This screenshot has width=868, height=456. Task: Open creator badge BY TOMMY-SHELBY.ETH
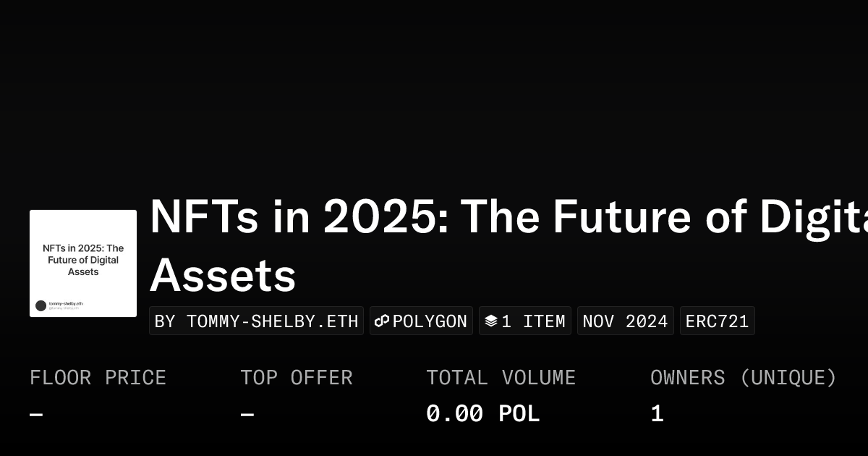[x=257, y=321]
